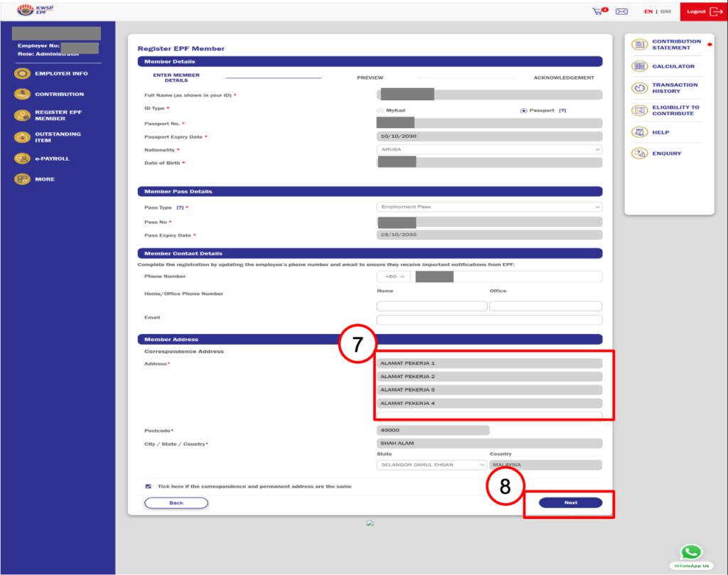Click the Email input field
The width and height of the screenshot is (728, 575).
coord(489,320)
